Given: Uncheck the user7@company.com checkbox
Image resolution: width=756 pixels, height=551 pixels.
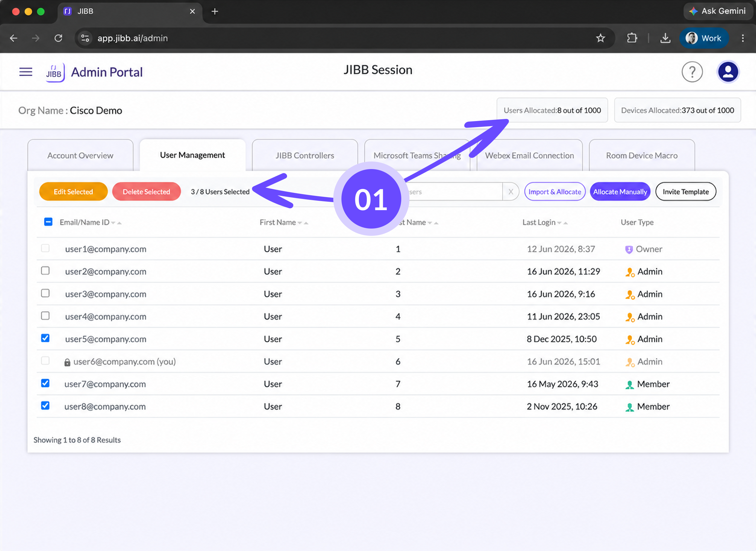Looking at the screenshot, I should [45, 383].
